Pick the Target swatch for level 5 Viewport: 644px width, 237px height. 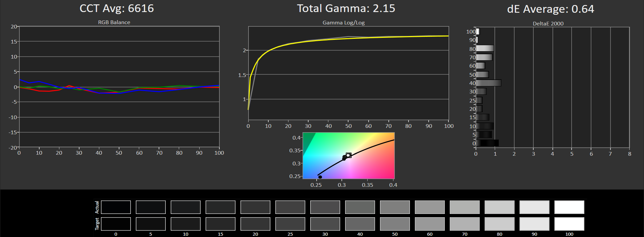[151, 224]
